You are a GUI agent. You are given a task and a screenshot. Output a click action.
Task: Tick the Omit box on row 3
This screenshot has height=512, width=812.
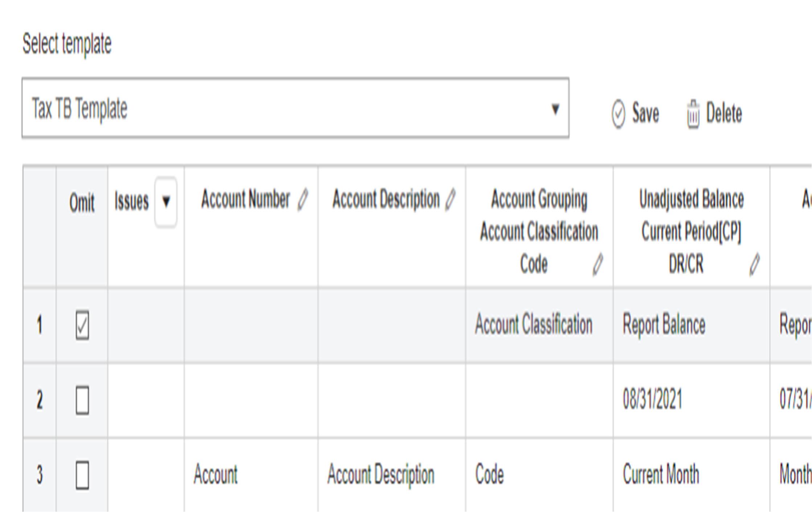pyautogui.click(x=82, y=475)
